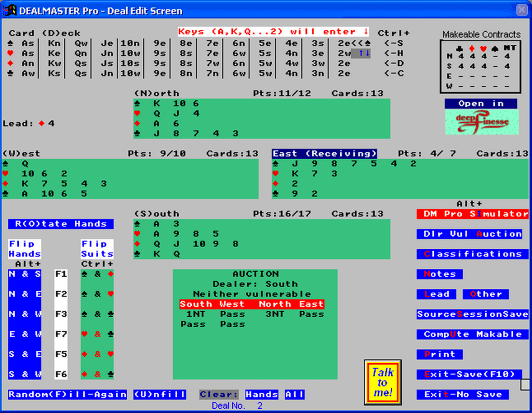Select the (W)est hand label
The height and width of the screenshot is (413, 532).
[x=21, y=153]
